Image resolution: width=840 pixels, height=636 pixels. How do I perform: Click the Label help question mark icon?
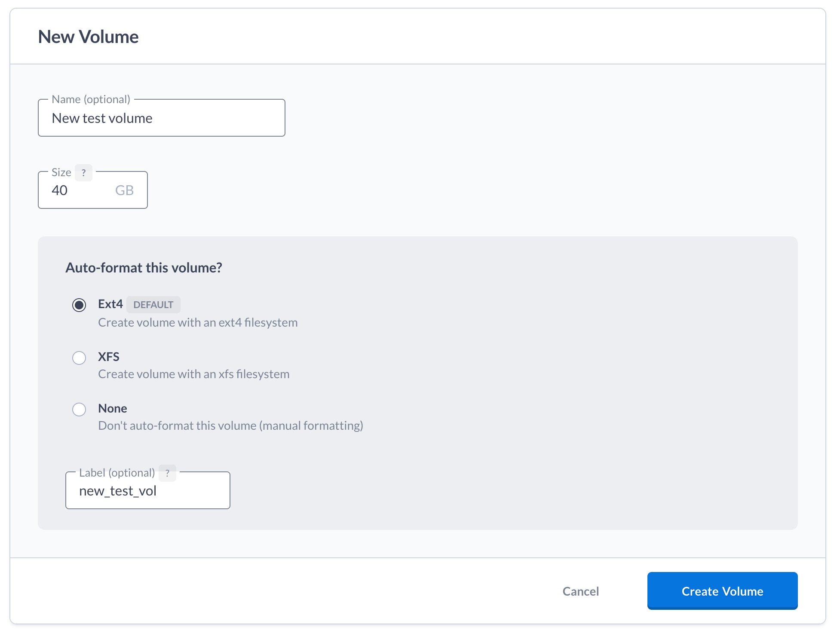(167, 473)
